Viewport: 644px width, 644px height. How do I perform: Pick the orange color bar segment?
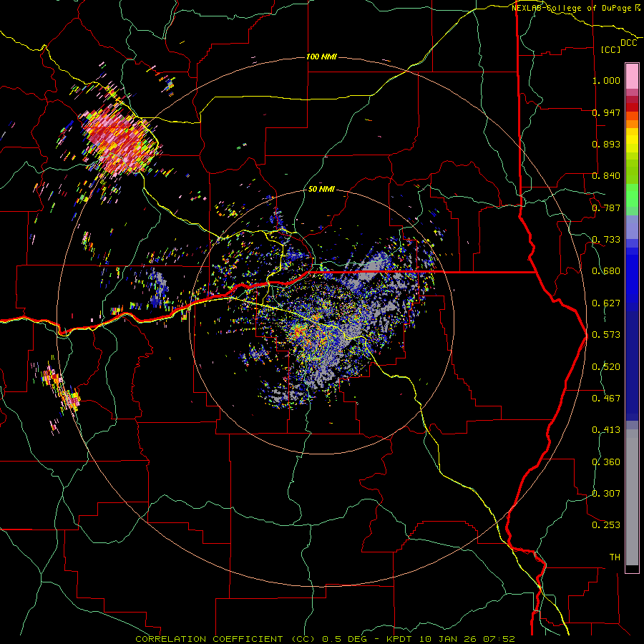coord(632,124)
